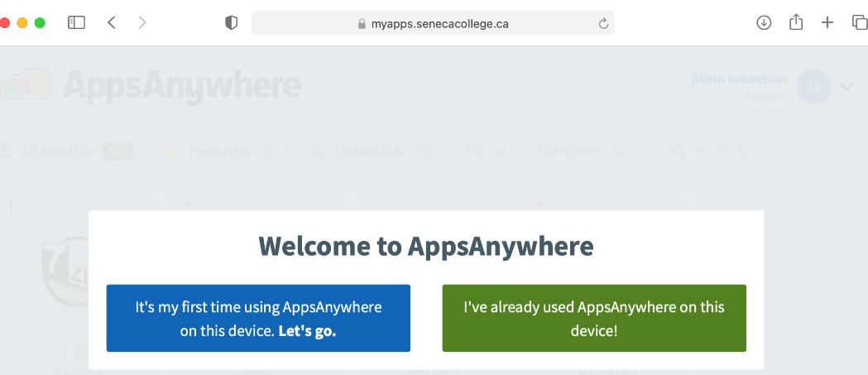Viewport: 868px width, 375px height.
Task: Focus the myapps.senecacollege.ca address field
Action: point(433,23)
